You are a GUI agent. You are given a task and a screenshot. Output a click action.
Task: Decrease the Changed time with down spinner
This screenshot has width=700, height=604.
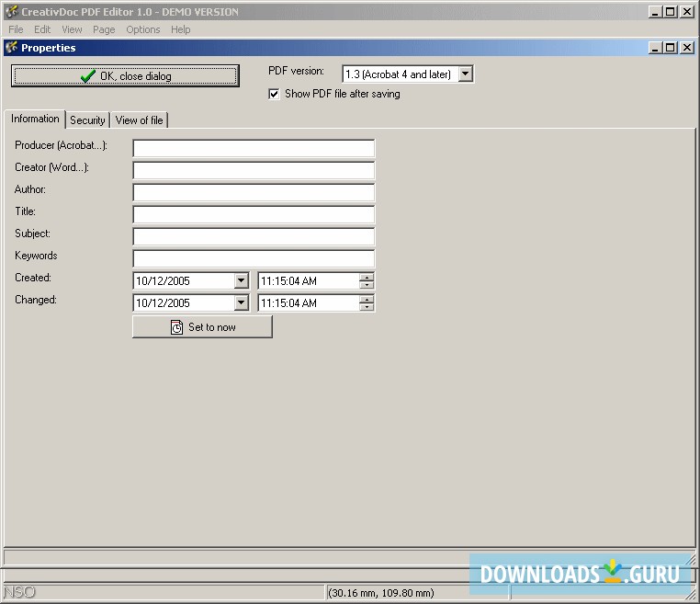coord(367,306)
